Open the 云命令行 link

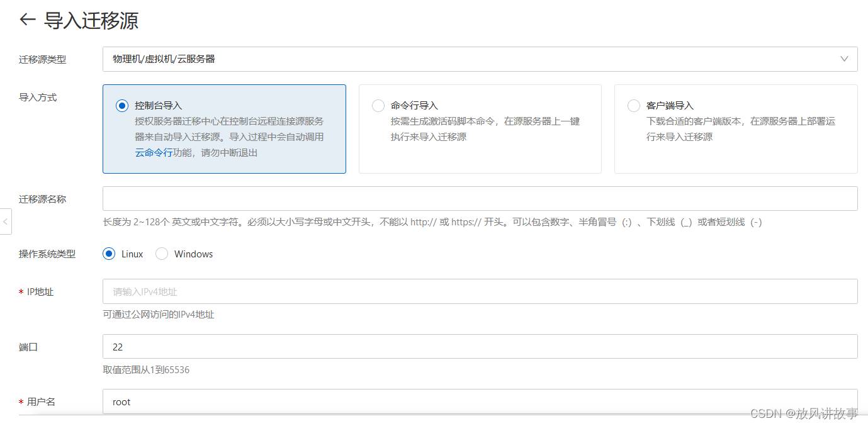(154, 152)
